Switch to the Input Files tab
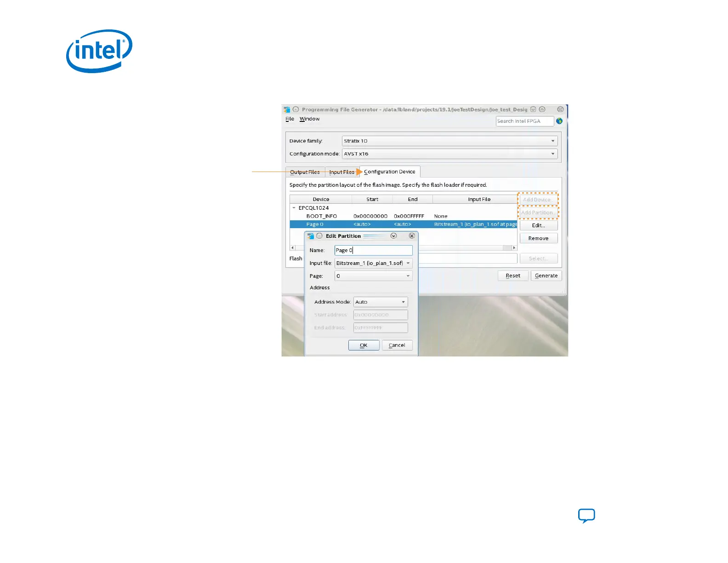The image size is (728, 563). pos(342,172)
